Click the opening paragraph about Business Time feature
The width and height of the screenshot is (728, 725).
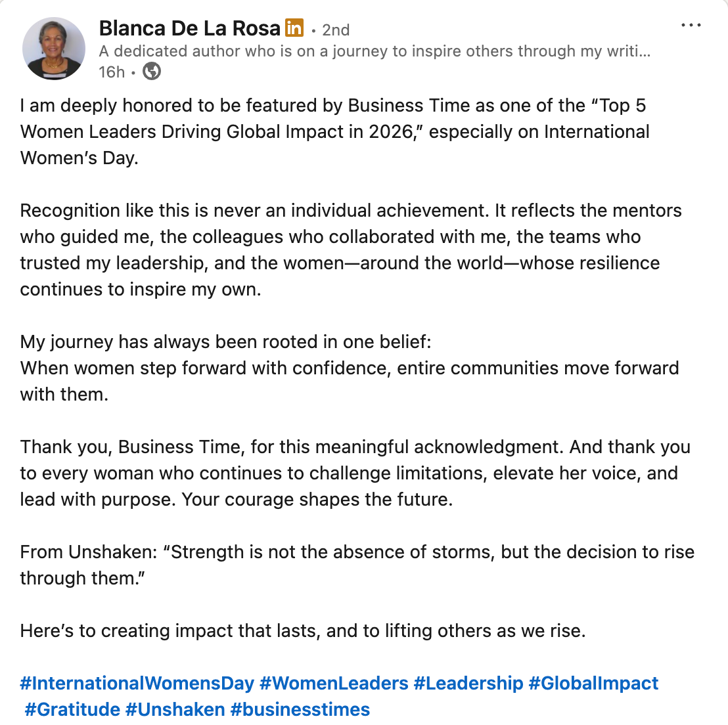click(334, 131)
